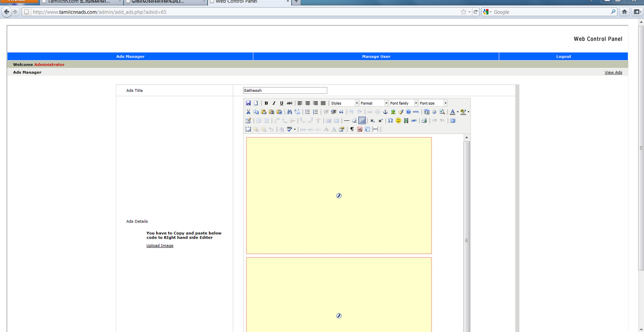This screenshot has width=644, height=332.
Task: Open the Font size dropdown
Action: (x=433, y=103)
